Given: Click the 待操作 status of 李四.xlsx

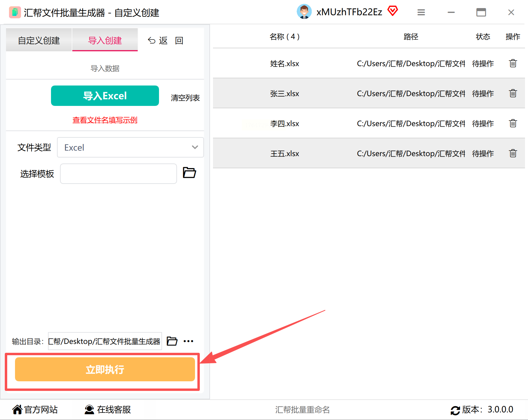Looking at the screenshot, I should [483, 123].
